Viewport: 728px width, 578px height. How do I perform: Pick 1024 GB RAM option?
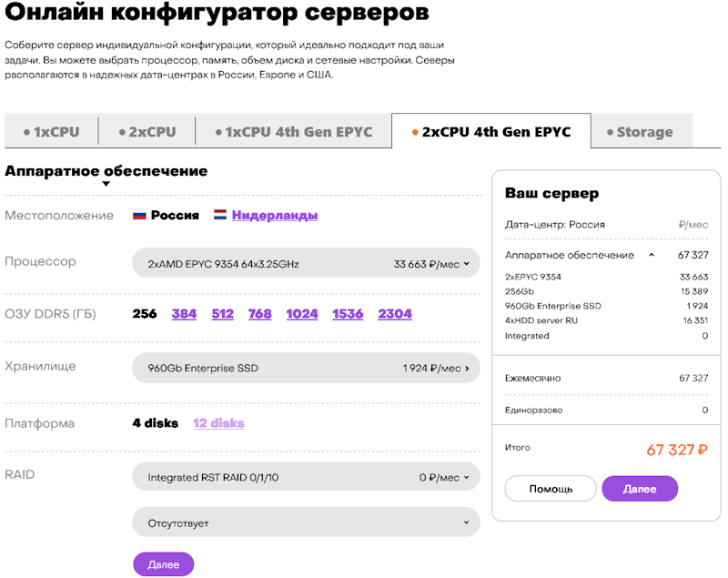pos(301,314)
